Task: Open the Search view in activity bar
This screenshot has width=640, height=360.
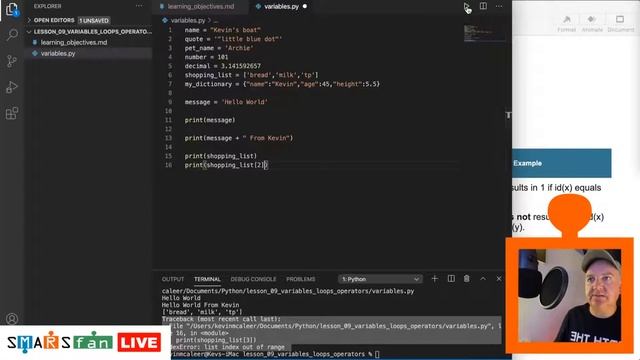Action: (12, 35)
